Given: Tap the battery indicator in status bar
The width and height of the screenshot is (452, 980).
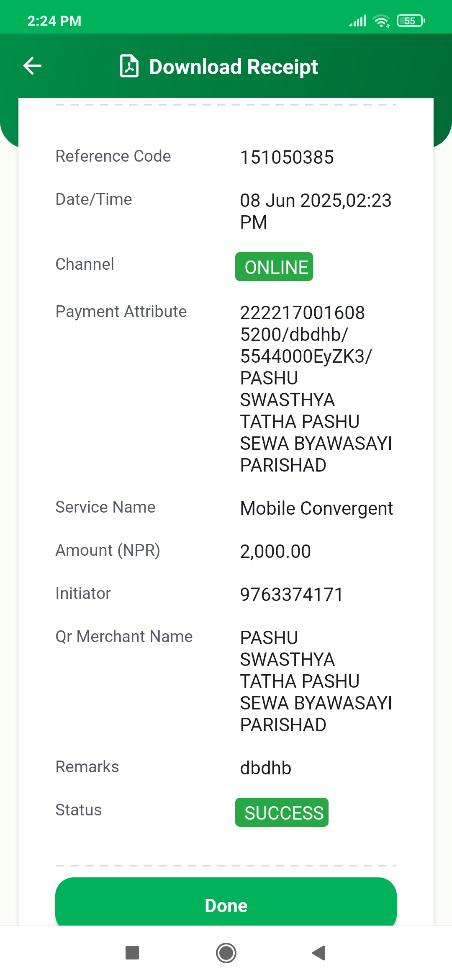Looking at the screenshot, I should coord(411,21).
